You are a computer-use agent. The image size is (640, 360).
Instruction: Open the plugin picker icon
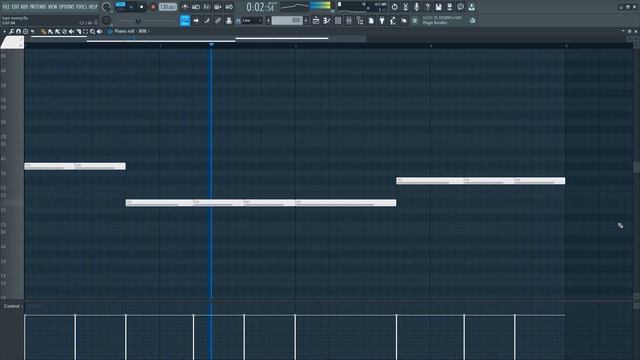382,20
